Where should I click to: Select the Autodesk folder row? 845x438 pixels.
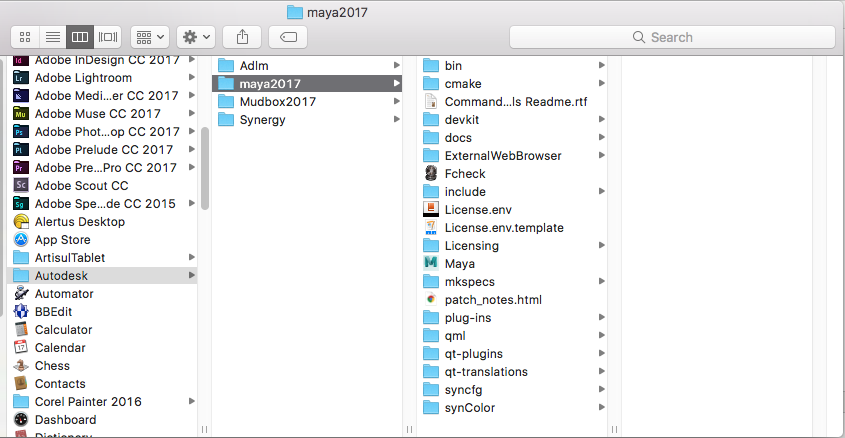pyautogui.click(x=103, y=275)
